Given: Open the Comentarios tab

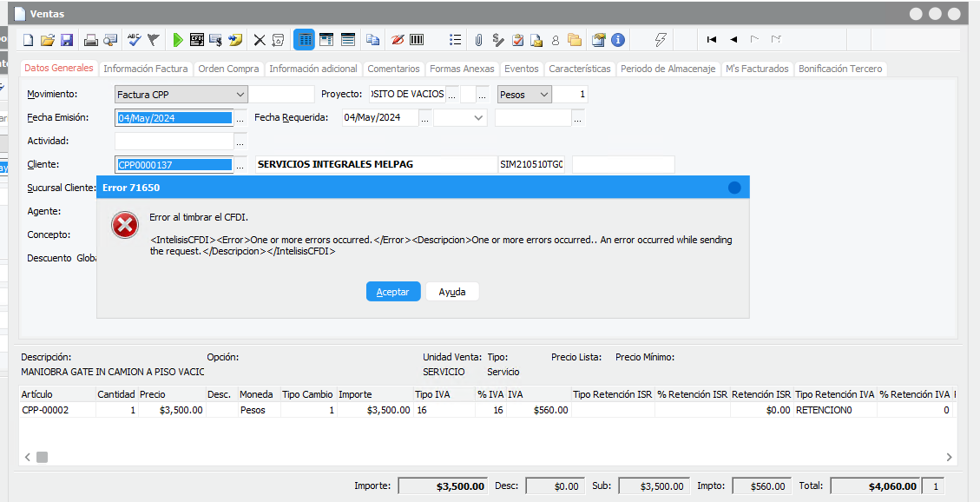Looking at the screenshot, I should click(x=393, y=69).
